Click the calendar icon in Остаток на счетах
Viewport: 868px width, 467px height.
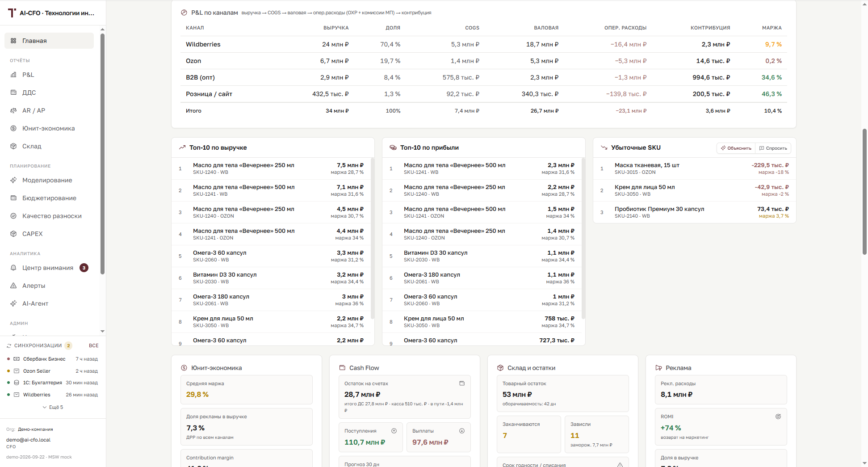point(462,383)
